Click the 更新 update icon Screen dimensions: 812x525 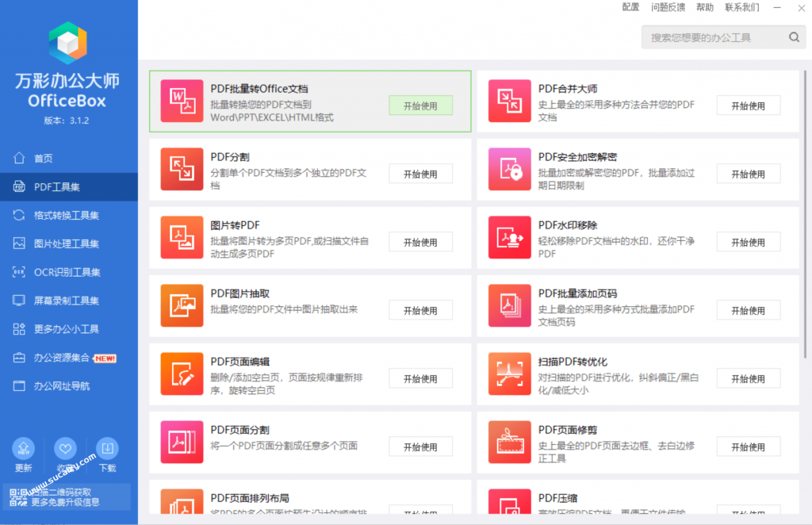click(23, 448)
